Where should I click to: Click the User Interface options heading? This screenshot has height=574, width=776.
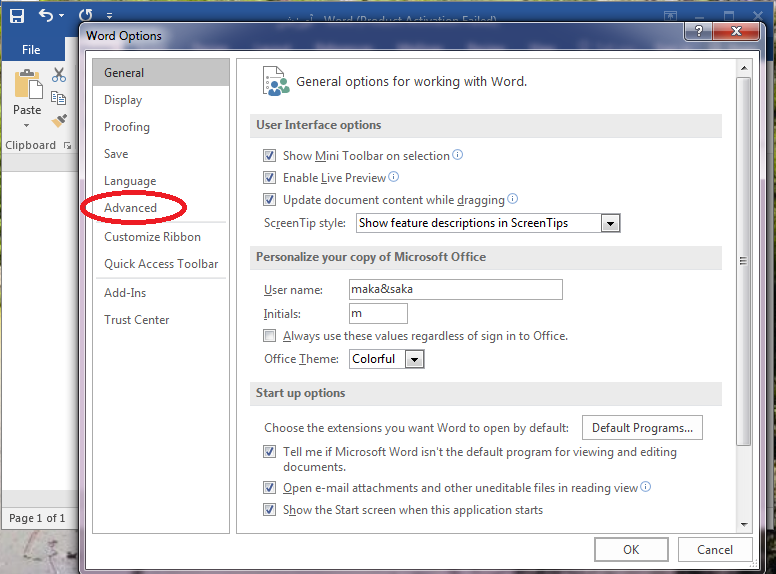319,125
